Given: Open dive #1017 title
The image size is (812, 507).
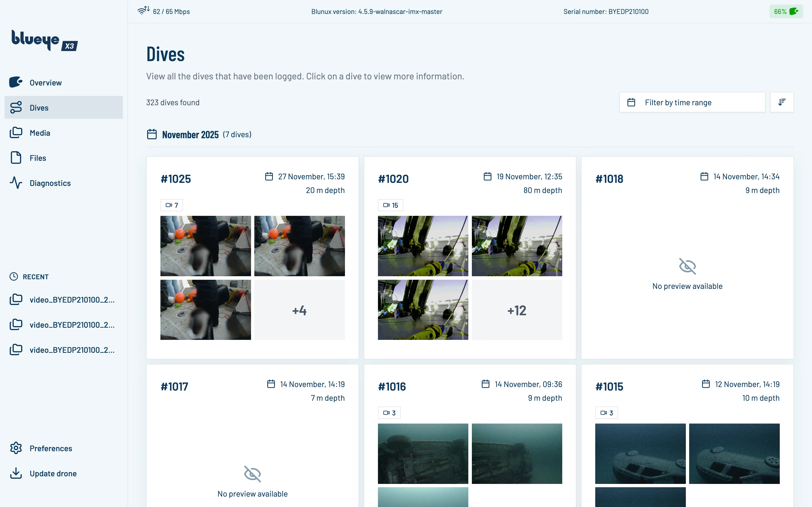Looking at the screenshot, I should click(x=174, y=387).
